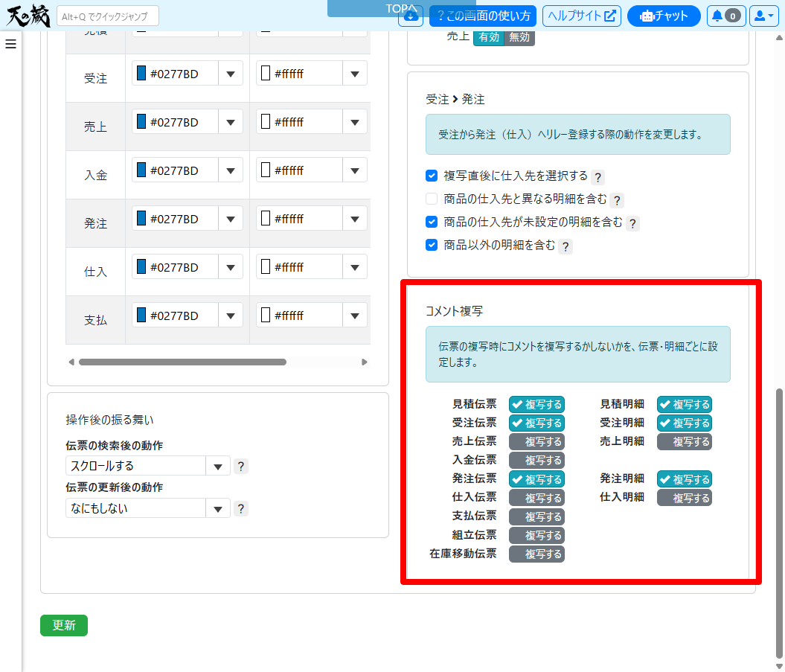Click help icon beside 複写直後に仕入先を選択する
Screen dimensions: 785x672
point(597,177)
